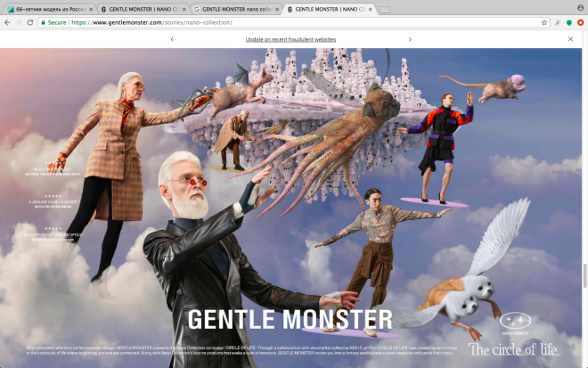The width and height of the screenshot is (588, 368).
Task: Click the red circular extension icon
Action: point(580,22)
